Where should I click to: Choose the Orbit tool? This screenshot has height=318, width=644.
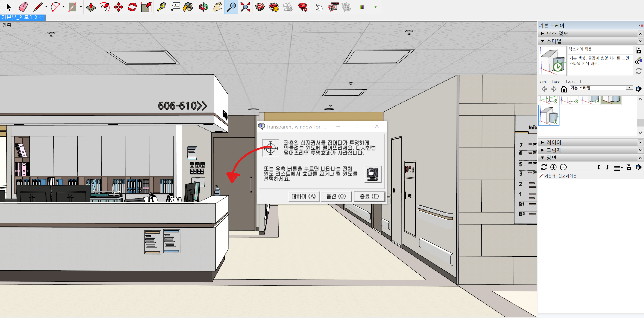pyautogui.click(x=204, y=7)
